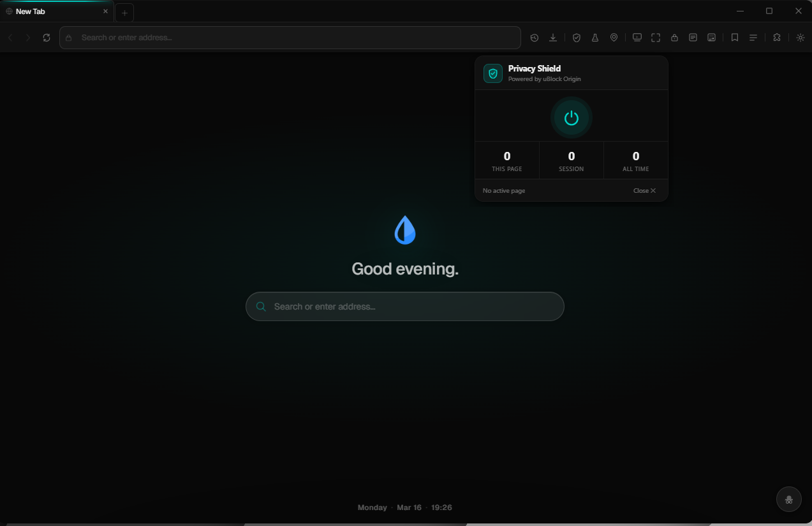This screenshot has width=812, height=526.
Task: Toggle Privacy Shield power button
Action: (571, 117)
